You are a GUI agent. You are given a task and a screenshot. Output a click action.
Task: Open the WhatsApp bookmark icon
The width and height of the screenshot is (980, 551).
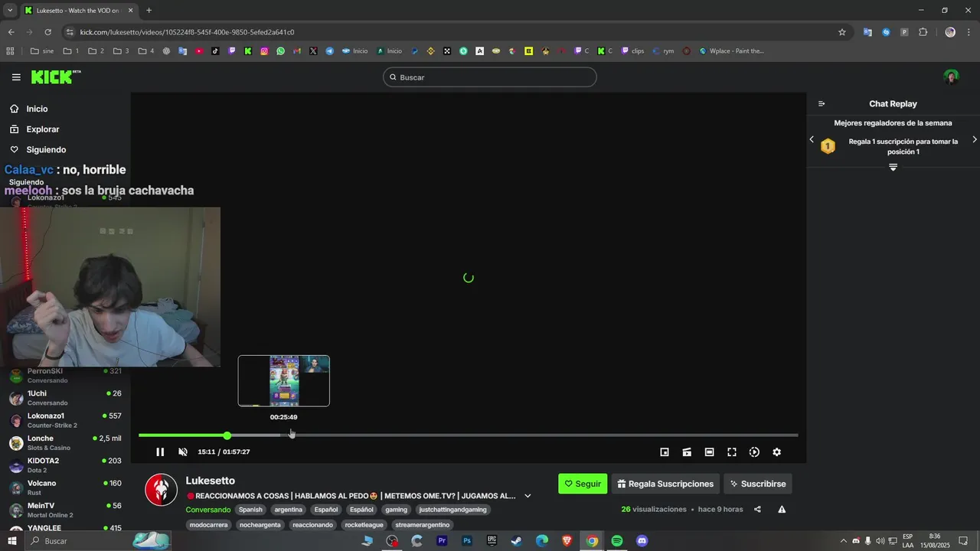tap(281, 51)
